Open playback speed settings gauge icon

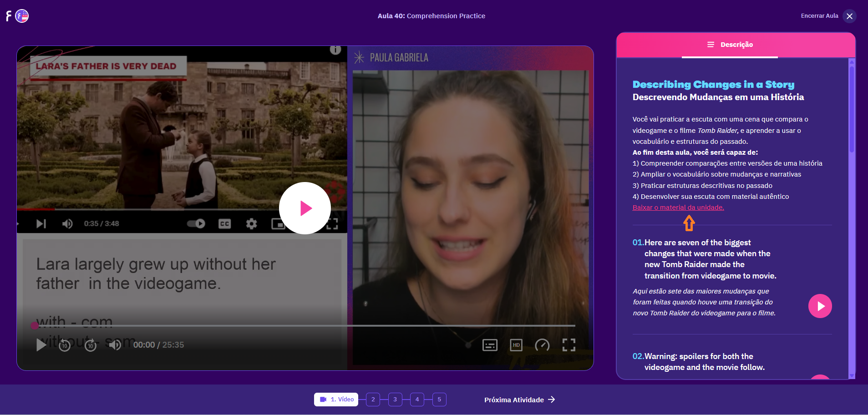(542, 345)
